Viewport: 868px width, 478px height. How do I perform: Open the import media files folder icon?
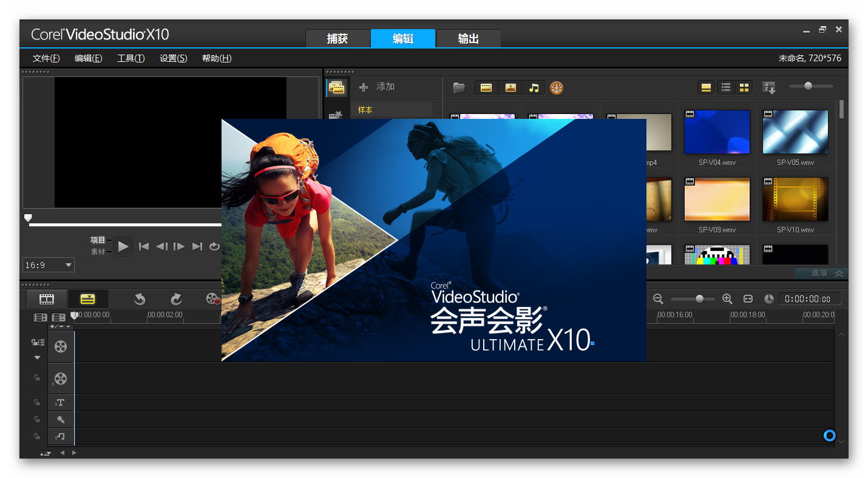click(459, 88)
